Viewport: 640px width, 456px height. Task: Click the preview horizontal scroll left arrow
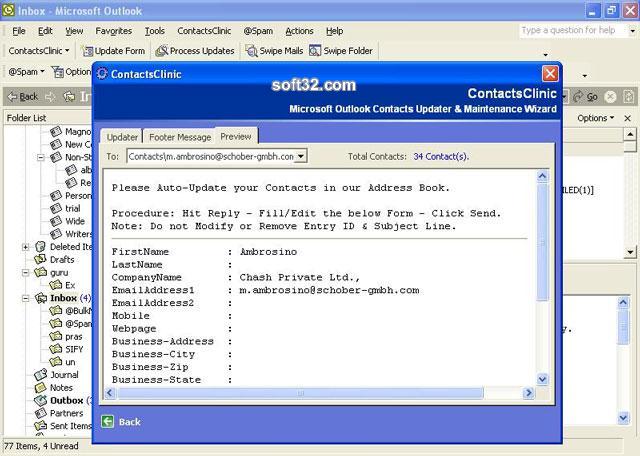coord(109,393)
